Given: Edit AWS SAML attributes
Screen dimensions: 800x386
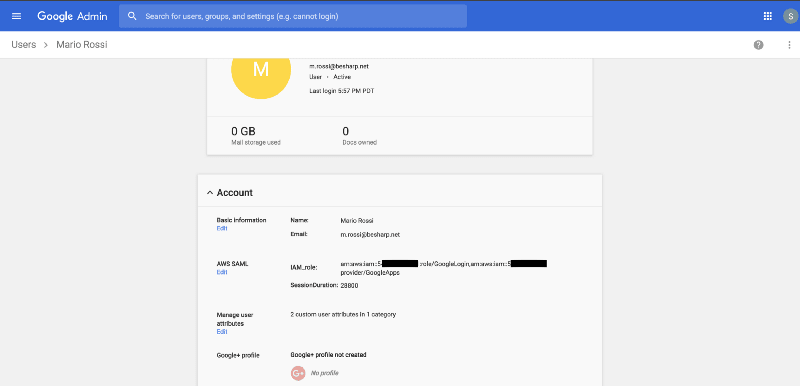Looking at the screenshot, I should click(221, 272).
